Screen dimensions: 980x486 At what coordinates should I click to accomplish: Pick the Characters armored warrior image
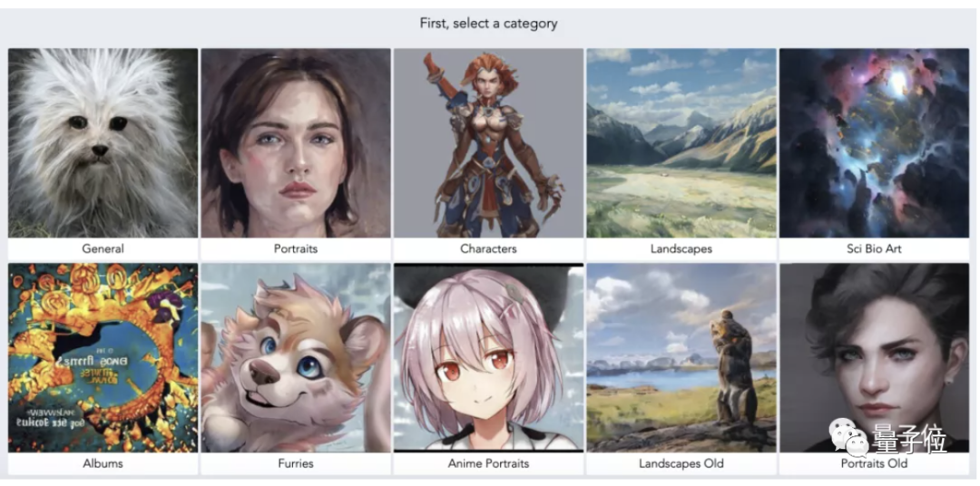489,143
